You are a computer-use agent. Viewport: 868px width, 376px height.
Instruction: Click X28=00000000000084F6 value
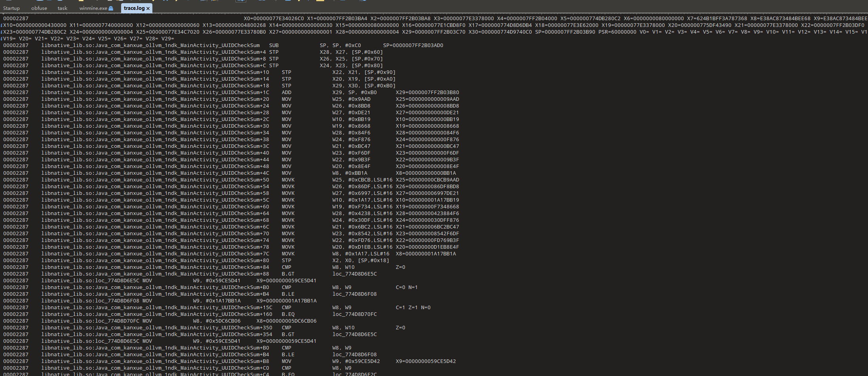[x=427, y=133]
